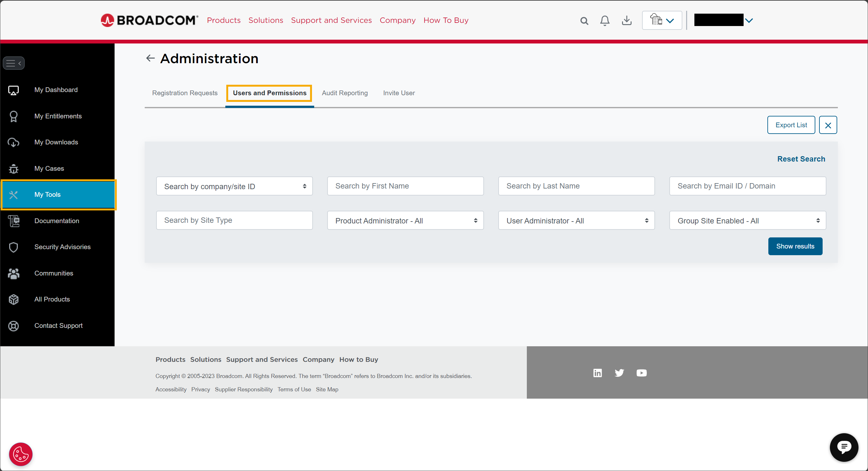Open the chat bubble widget
This screenshot has width=868, height=471.
(x=844, y=448)
